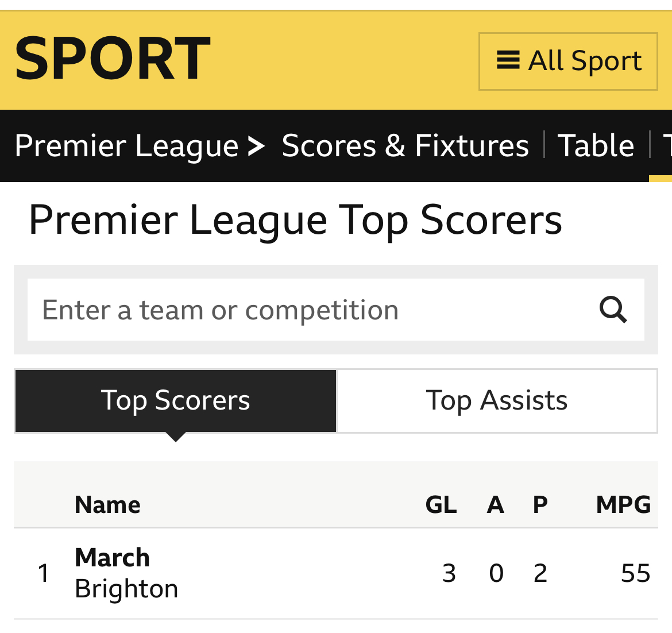Open the All Sport menu

(x=568, y=61)
